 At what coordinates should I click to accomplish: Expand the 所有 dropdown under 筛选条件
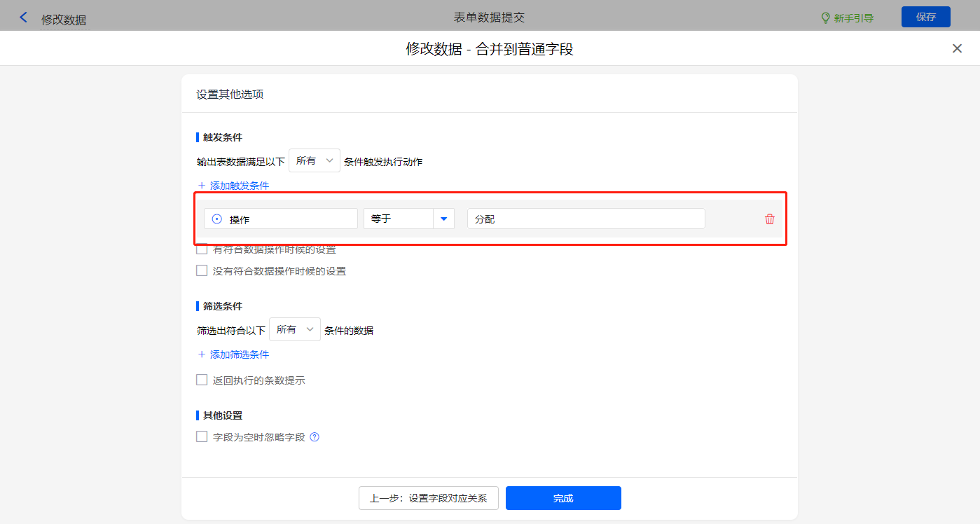pyautogui.click(x=294, y=329)
